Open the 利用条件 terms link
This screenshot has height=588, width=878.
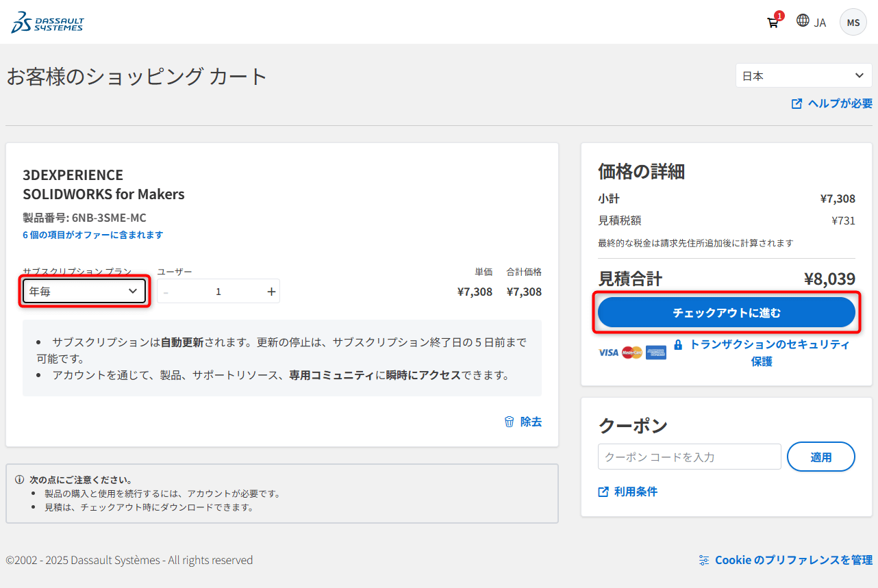(x=635, y=491)
